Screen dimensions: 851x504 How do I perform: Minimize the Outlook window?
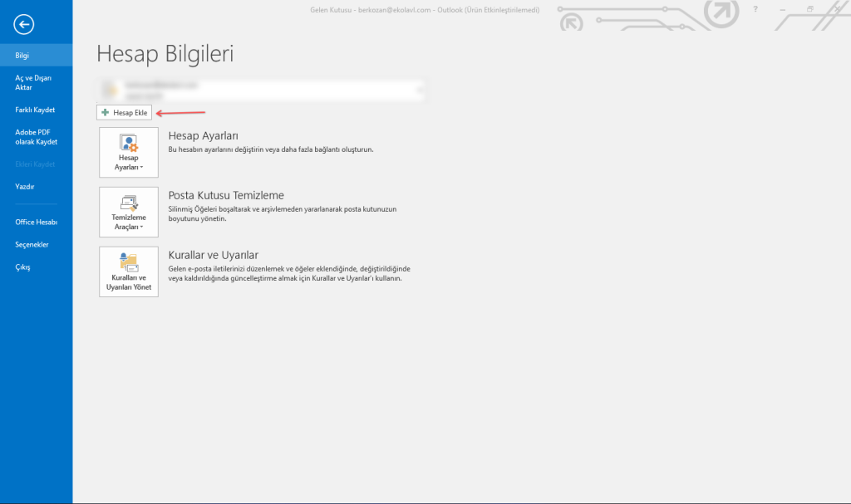point(782,9)
